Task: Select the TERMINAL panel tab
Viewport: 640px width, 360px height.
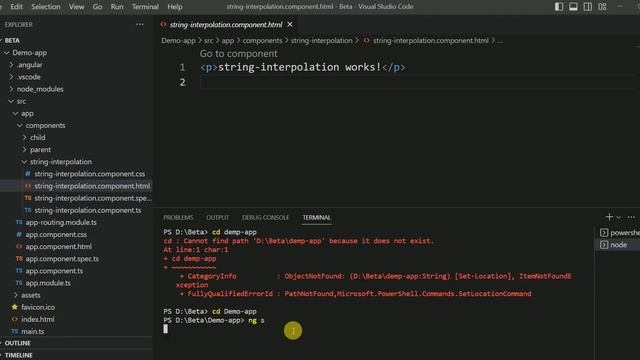Action: pos(316,218)
